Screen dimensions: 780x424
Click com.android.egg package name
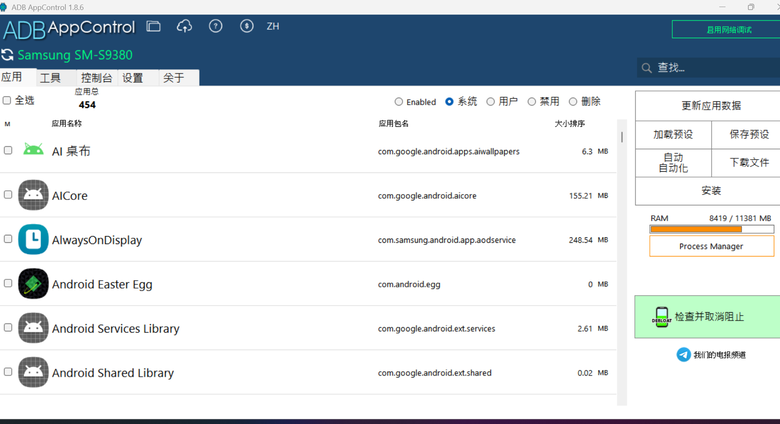[x=409, y=284]
